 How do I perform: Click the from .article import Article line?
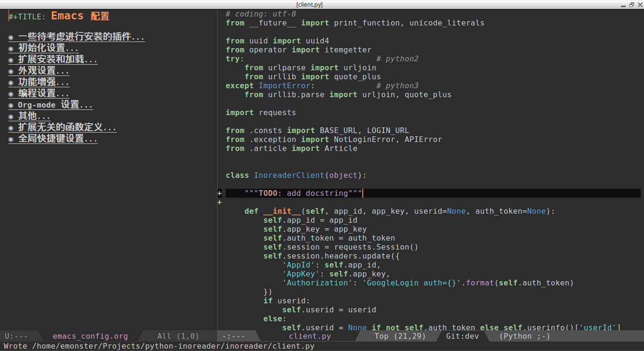click(291, 148)
